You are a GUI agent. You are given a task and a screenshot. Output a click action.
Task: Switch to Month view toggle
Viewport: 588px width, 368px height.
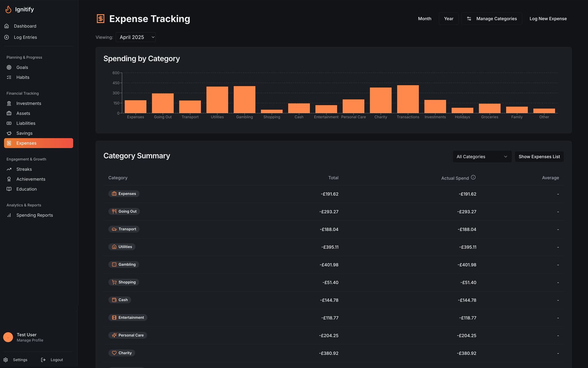click(x=424, y=19)
